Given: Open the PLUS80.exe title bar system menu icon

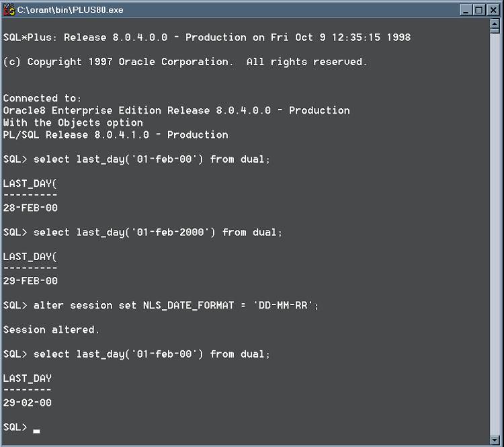Looking at the screenshot, I should click(9, 9).
